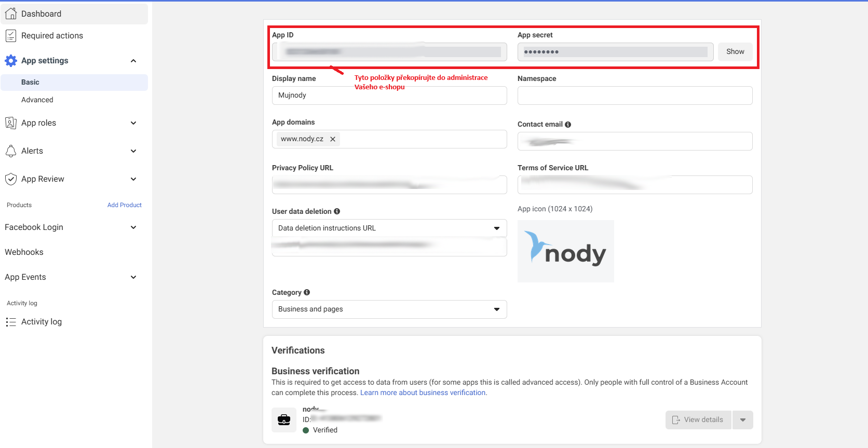Click the nody app icon thumbnail
This screenshot has height=448, width=868.
point(566,251)
